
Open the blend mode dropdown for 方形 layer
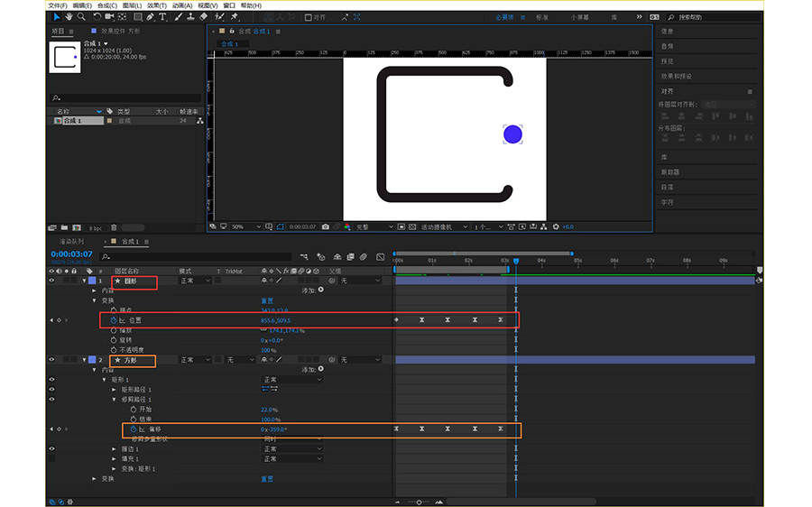[x=195, y=360]
